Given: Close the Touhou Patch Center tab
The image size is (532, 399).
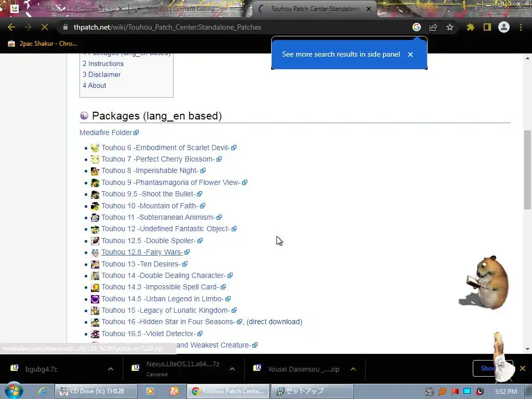Looking at the screenshot, I should pos(369,9).
